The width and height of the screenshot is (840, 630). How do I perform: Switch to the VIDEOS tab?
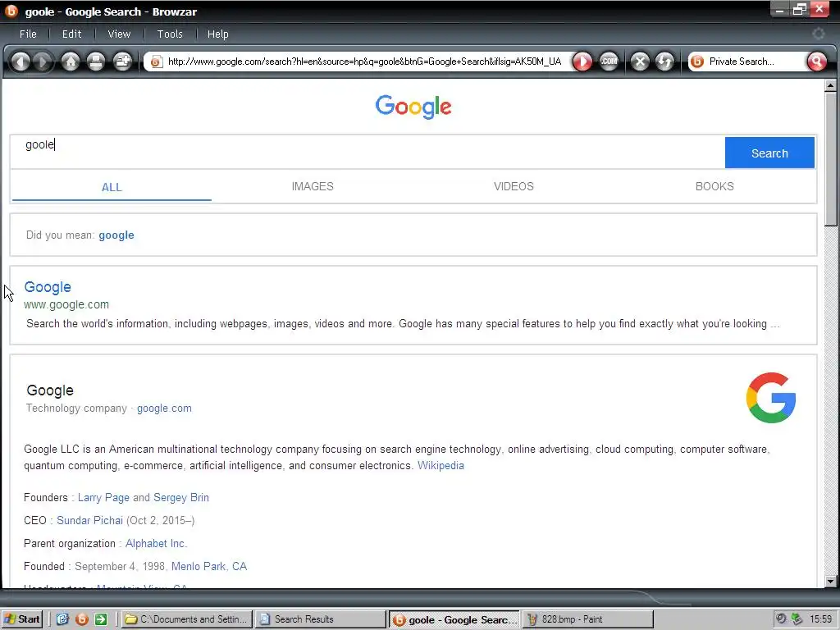514,186
